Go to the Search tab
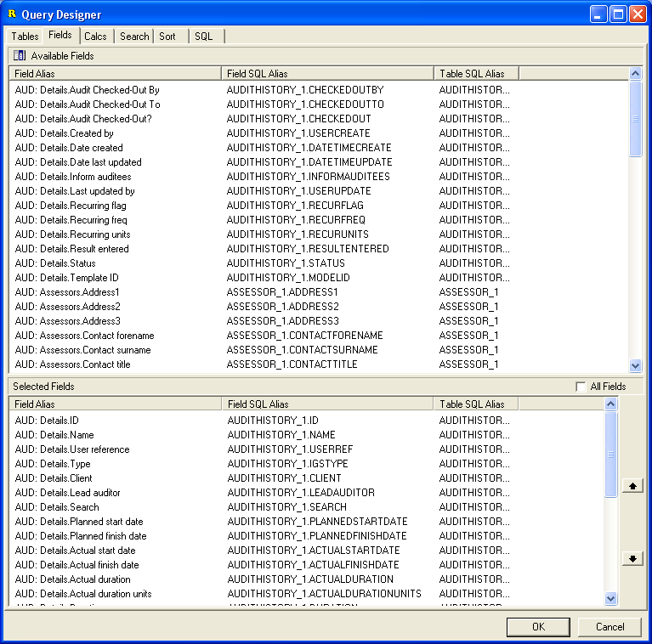The image size is (652, 644). (134, 37)
